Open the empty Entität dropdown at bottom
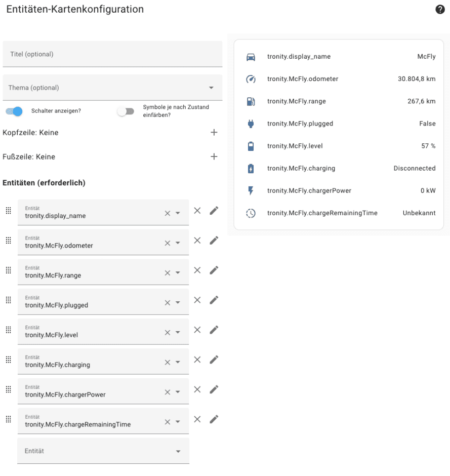 tap(178, 451)
